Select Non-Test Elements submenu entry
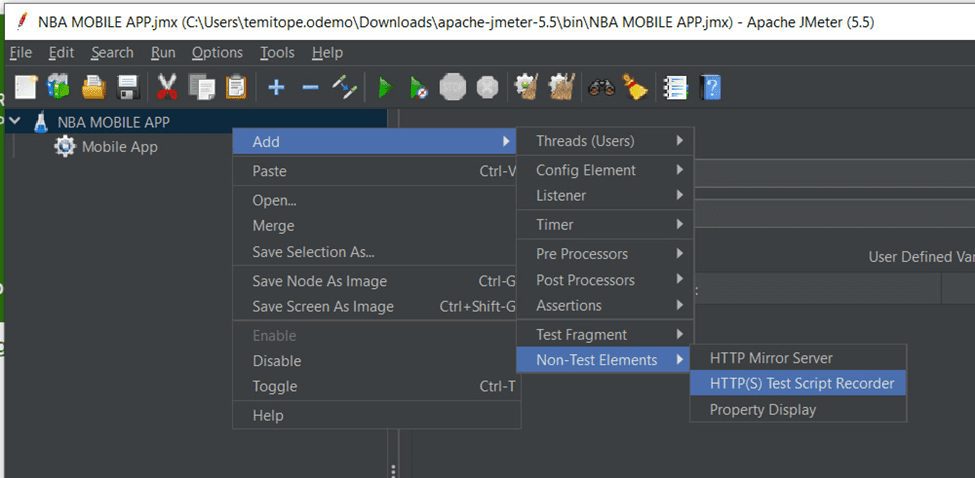This screenshot has height=478, width=975. click(603, 359)
